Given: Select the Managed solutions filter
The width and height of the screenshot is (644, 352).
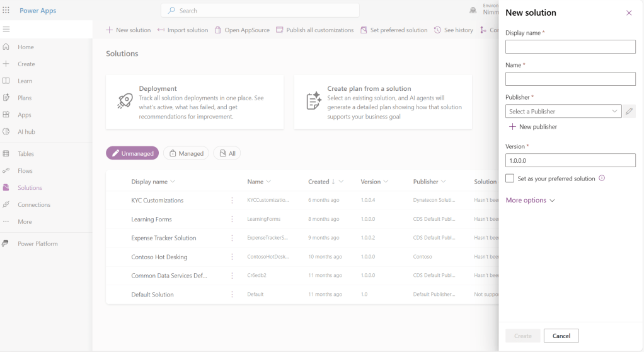Looking at the screenshot, I should coord(186,153).
